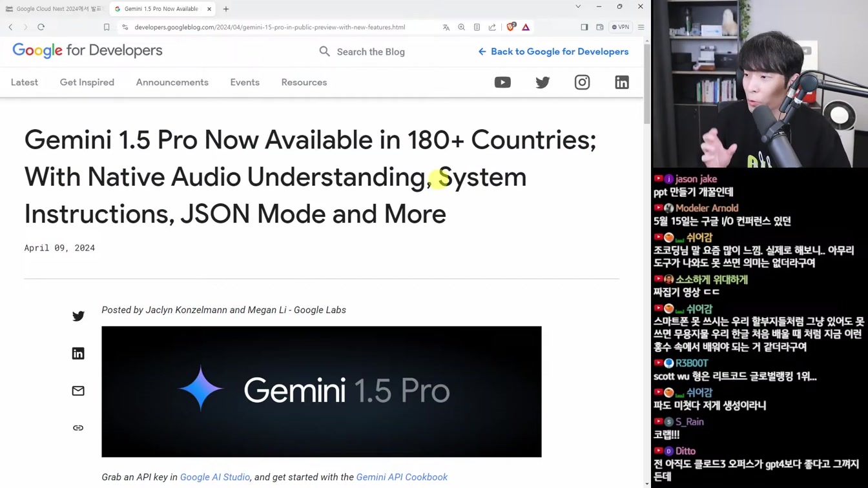Click the address bar URL field
This screenshot has width=868, height=488.
[270, 27]
